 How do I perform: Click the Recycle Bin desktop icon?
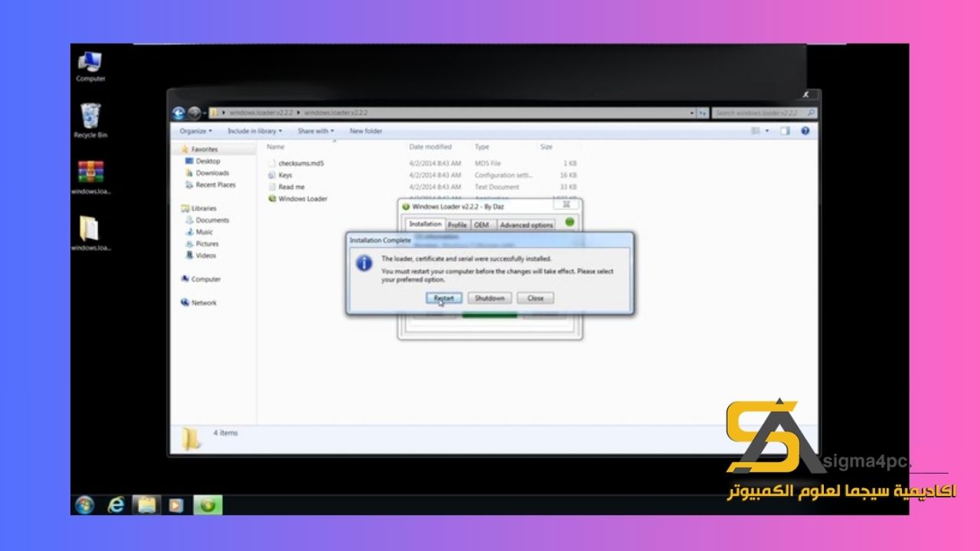(x=90, y=122)
